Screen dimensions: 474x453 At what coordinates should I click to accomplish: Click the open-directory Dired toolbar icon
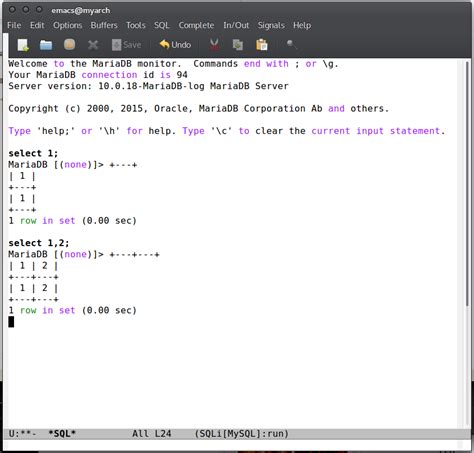coord(69,44)
